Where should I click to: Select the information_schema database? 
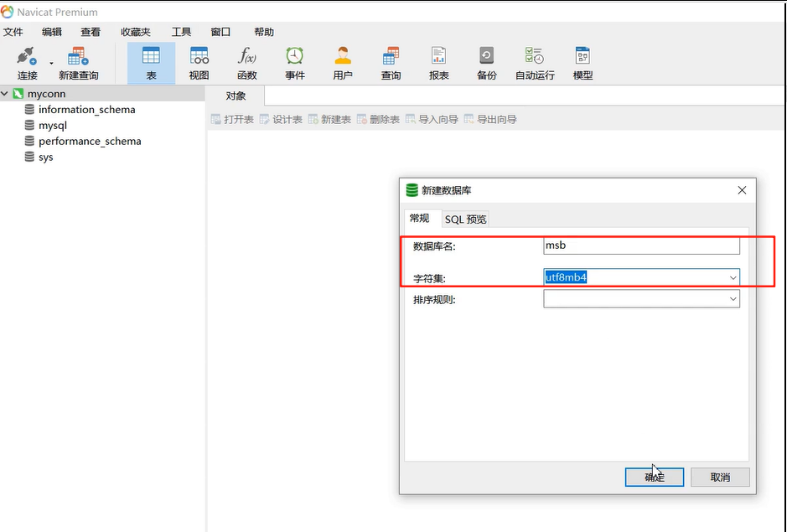pyautogui.click(x=87, y=110)
